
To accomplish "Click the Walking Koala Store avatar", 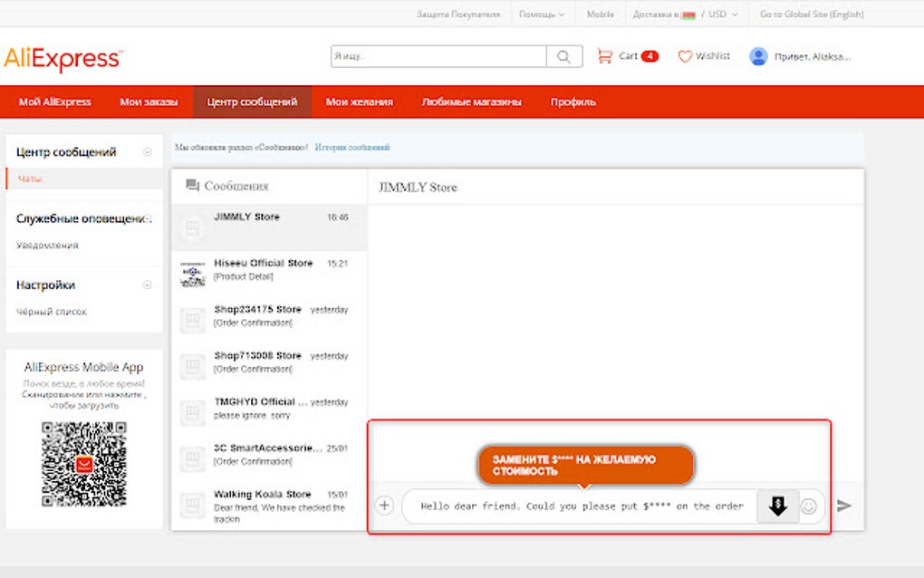I will click(x=192, y=505).
